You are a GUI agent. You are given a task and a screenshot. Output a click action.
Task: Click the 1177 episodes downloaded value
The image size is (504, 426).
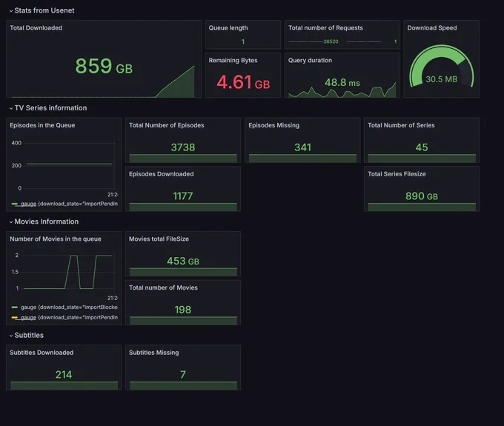[x=183, y=196]
